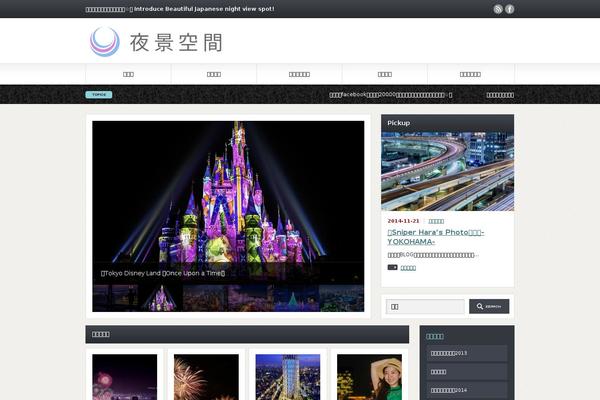This screenshot has height=400, width=600.
Task: Open the golden fireworks article thumbnail
Action: pyautogui.click(x=206, y=377)
